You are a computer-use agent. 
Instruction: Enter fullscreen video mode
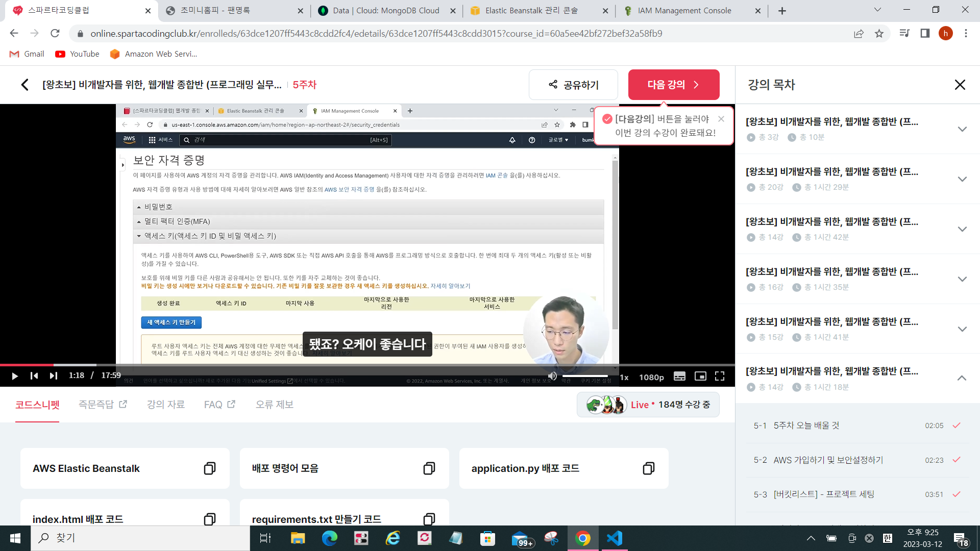pos(720,376)
